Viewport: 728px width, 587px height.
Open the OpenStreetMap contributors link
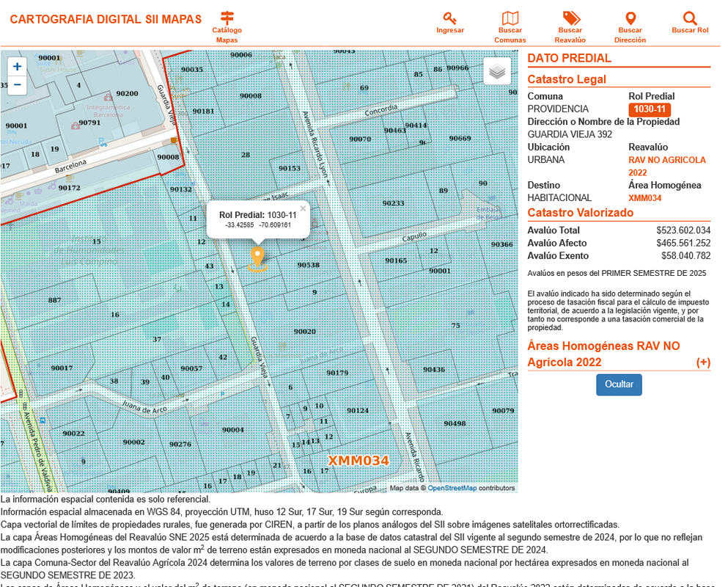[x=452, y=488]
